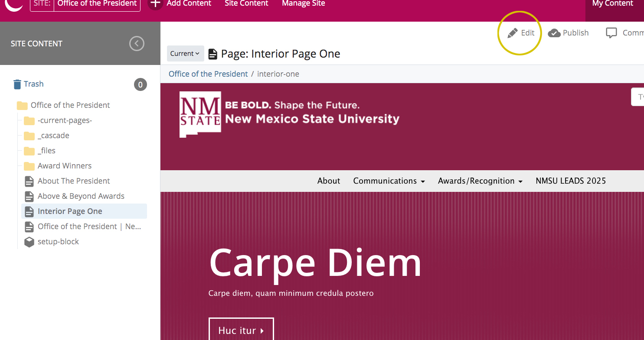Open the Current version dropdown
Viewport: 644px width, 340px height.
(x=185, y=54)
